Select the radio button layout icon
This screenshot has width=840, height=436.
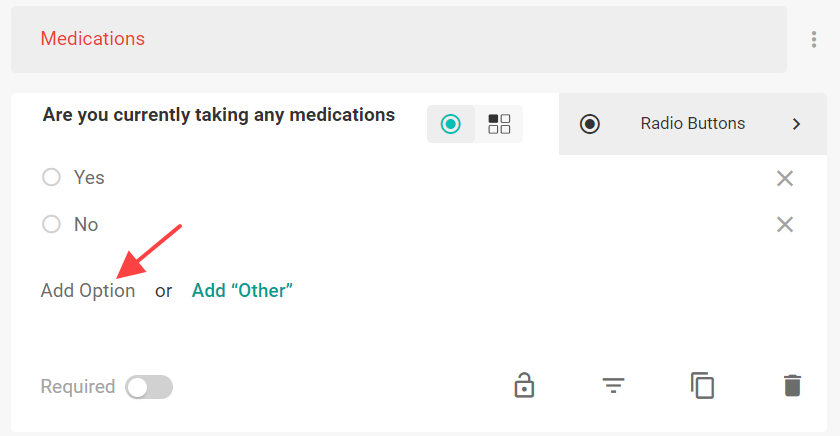(451, 124)
